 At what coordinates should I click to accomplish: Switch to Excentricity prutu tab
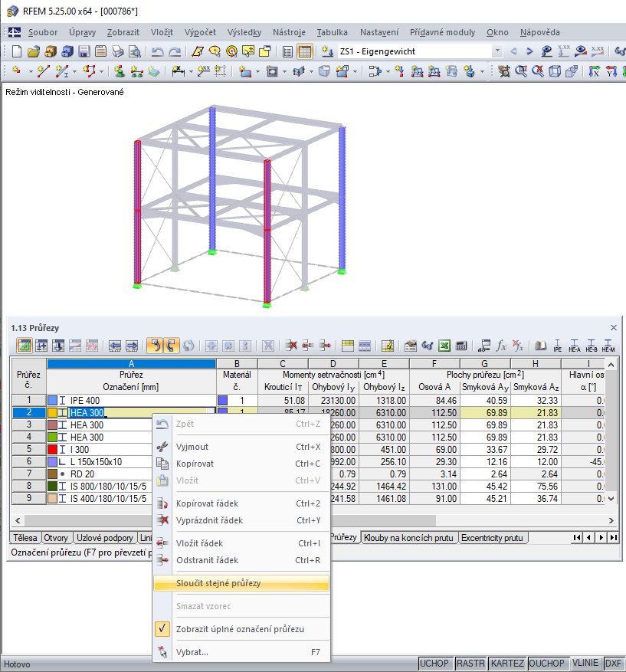pyautogui.click(x=493, y=538)
